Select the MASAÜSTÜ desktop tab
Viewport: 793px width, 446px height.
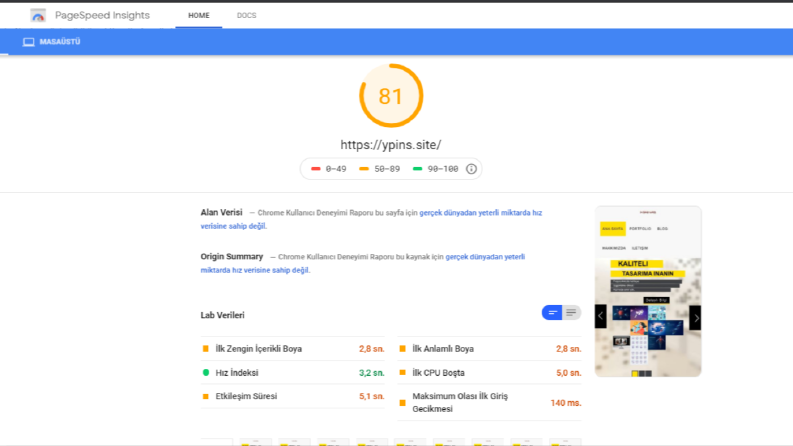52,42
